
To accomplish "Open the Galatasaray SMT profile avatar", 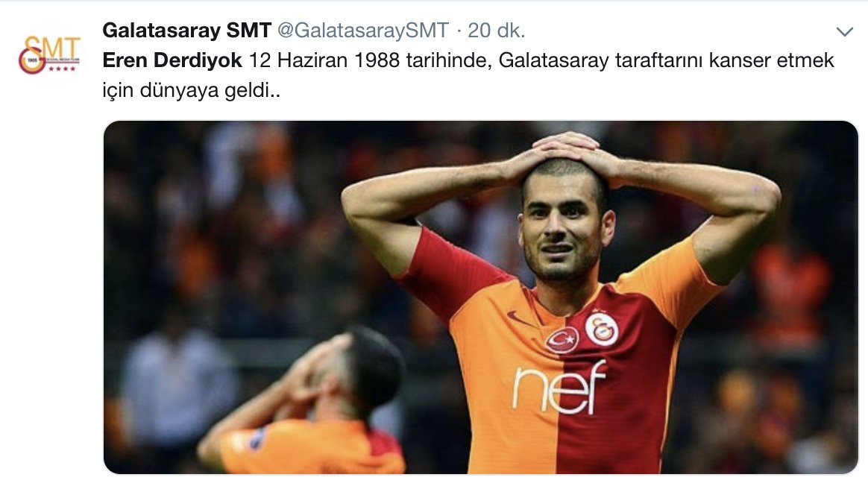I will point(49,54).
